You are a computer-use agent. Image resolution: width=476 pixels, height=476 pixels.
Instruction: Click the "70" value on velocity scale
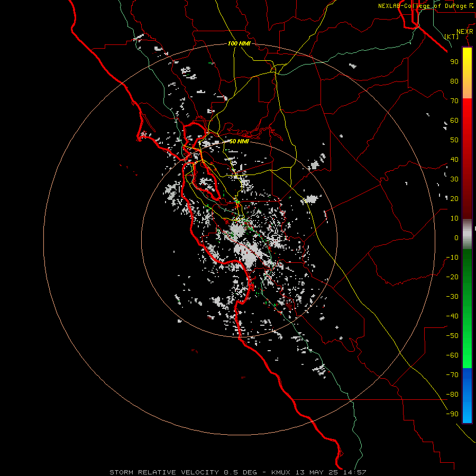tap(454, 101)
